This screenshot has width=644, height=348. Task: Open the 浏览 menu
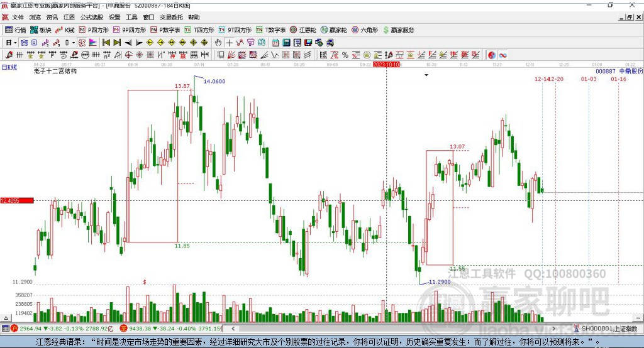(x=35, y=17)
